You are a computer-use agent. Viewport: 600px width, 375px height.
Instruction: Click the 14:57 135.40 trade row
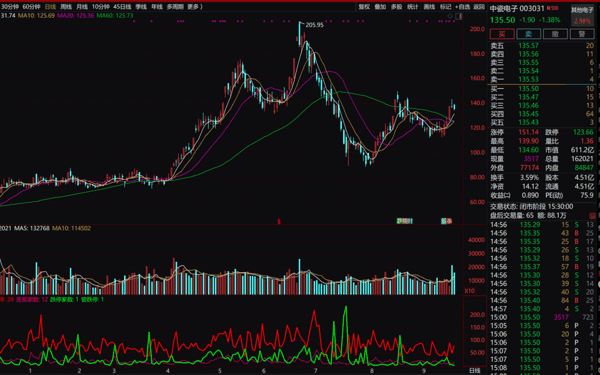(542, 309)
